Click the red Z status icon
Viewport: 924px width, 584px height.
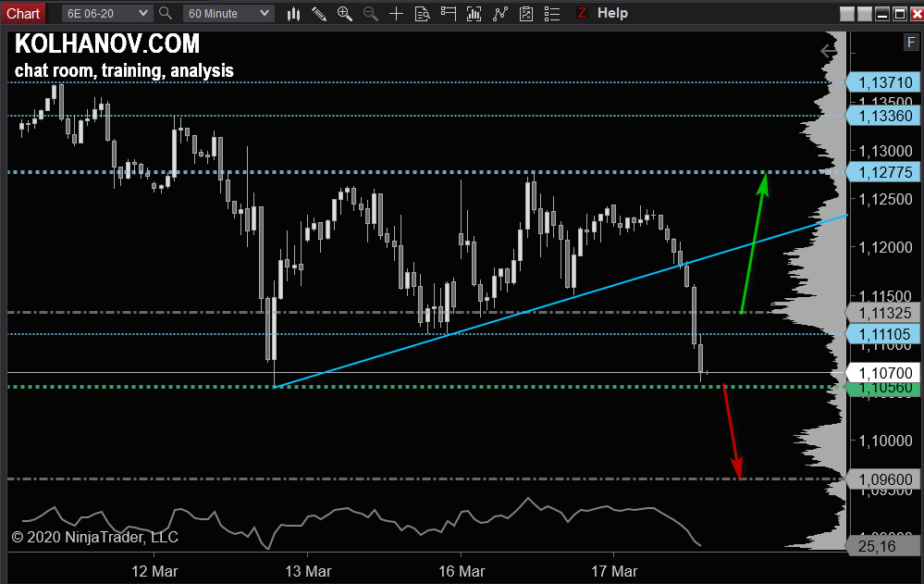pyautogui.click(x=582, y=13)
